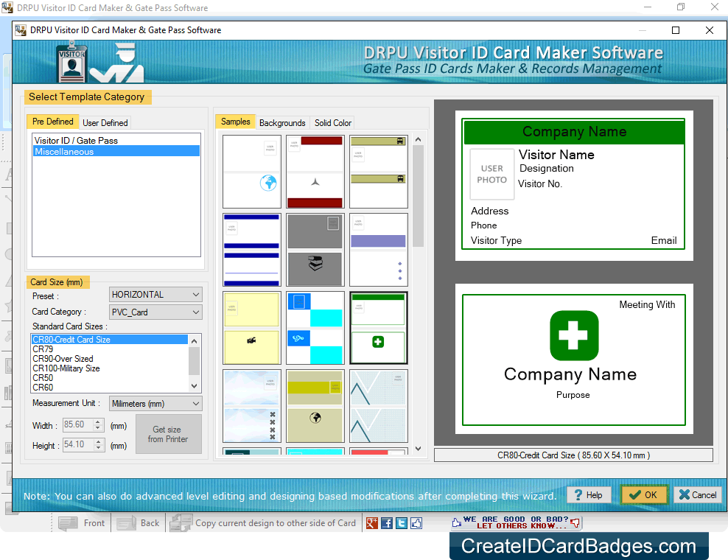728x560 pixels.
Task: Click the Width value field
Action: pyautogui.click(x=77, y=425)
